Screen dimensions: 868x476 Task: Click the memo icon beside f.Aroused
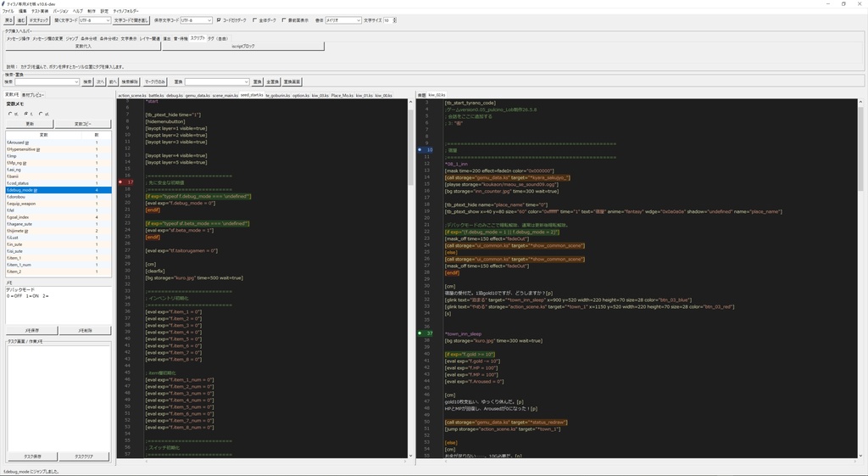coord(27,143)
